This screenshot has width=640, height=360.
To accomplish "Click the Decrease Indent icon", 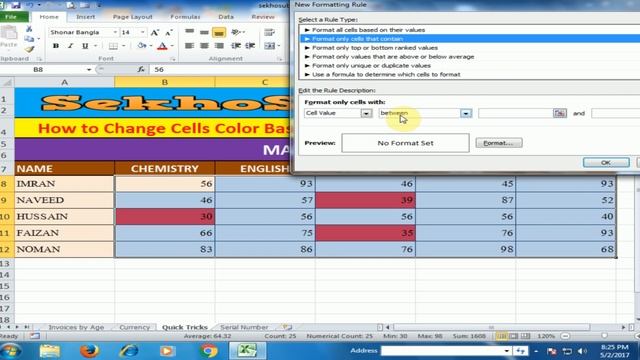I will 236,46.
